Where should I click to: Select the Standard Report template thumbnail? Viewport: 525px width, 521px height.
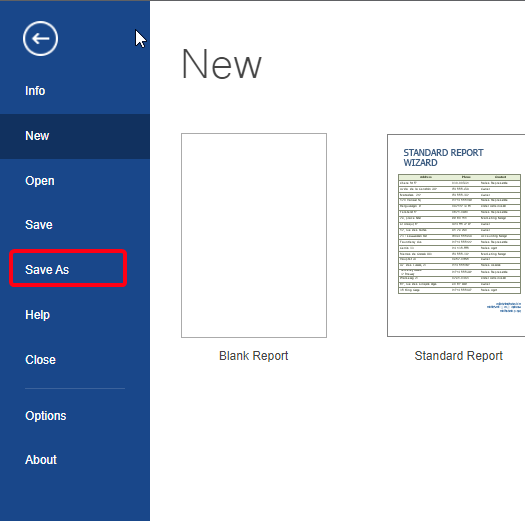pos(456,235)
